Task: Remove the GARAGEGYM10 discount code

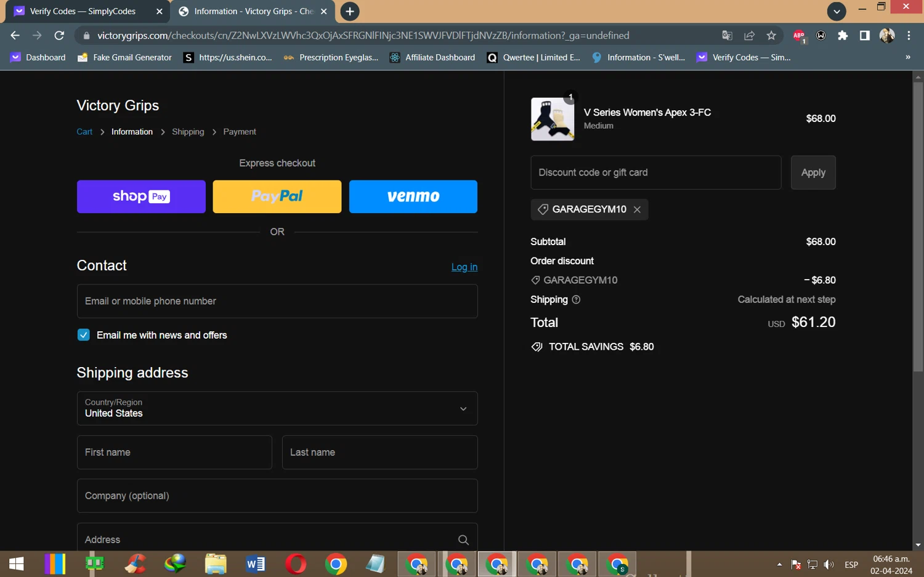Action: pyautogui.click(x=637, y=209)
